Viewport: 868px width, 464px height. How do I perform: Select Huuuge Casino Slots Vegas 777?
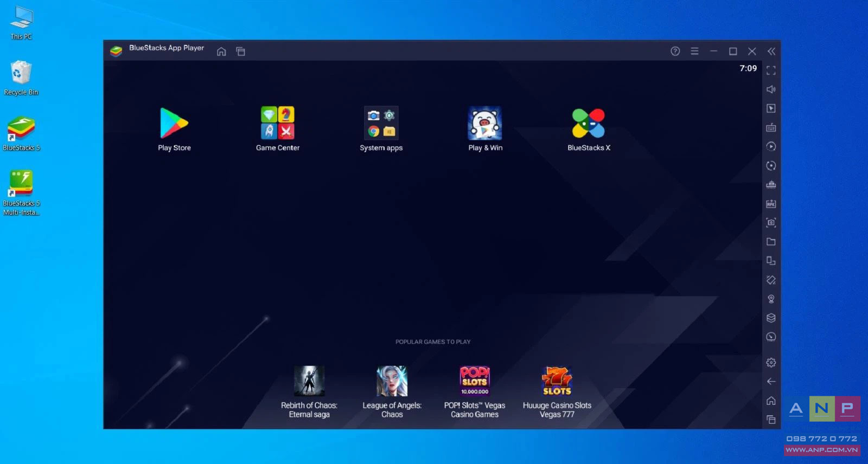[x=557, y=381]
